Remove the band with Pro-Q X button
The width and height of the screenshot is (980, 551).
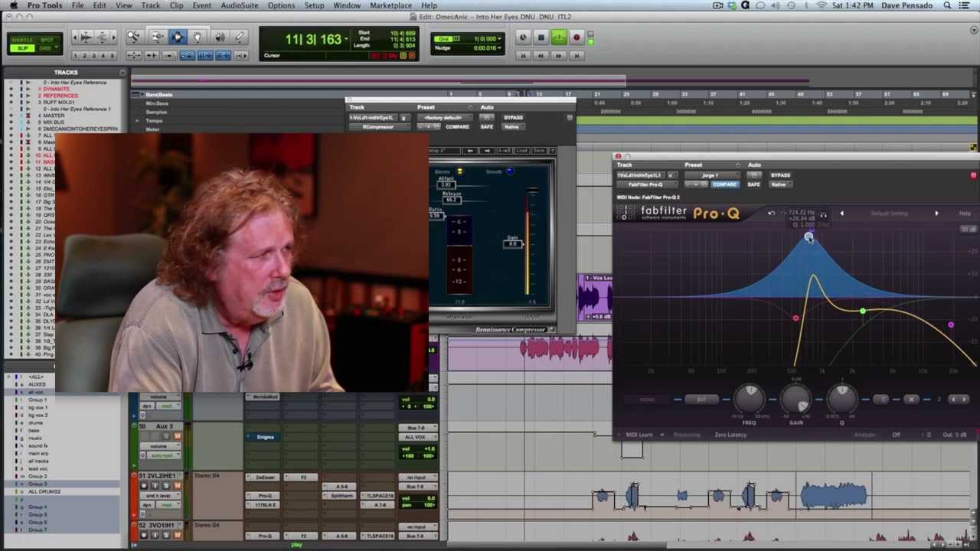tap(911, 399)
